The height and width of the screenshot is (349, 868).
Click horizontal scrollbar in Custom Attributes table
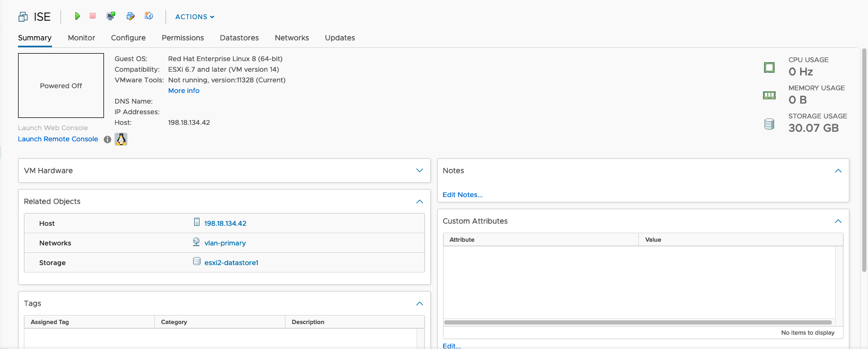[637, 322]
